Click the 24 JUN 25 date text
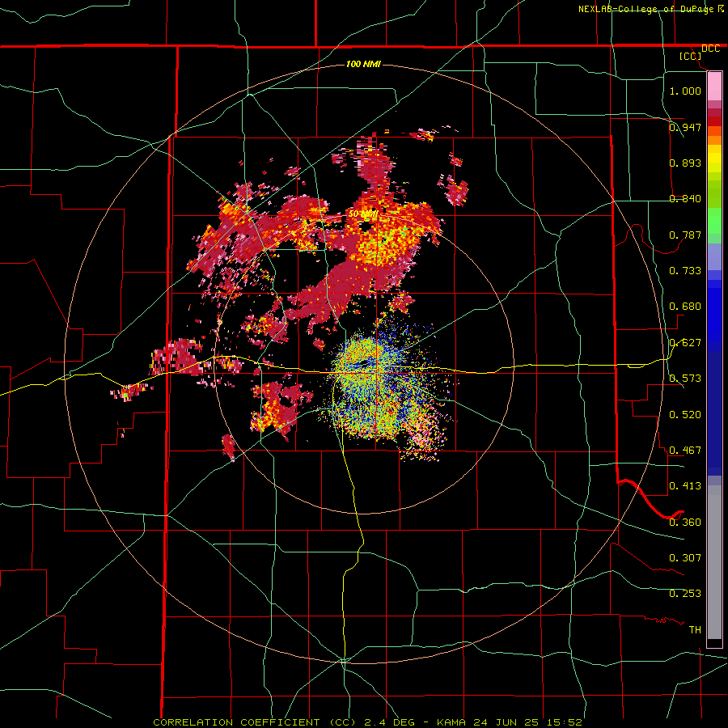Screen dimensions: 728x728 (x=506, y=722)
